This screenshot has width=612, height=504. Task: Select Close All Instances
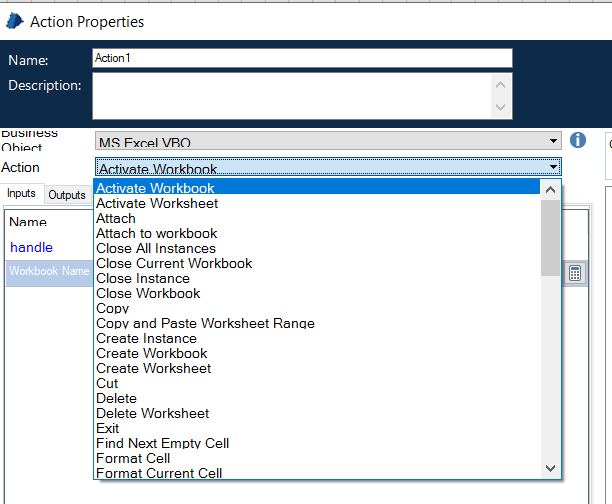pos(317,248)
